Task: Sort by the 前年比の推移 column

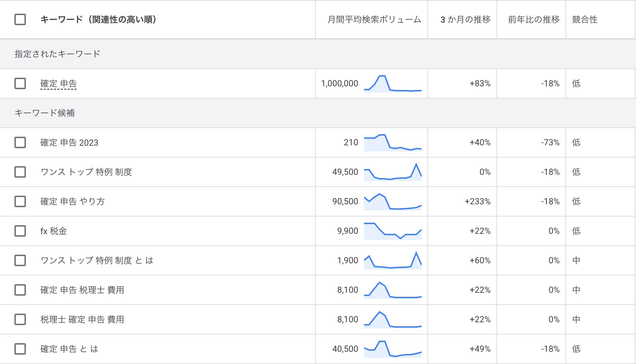Action: pos(533,21)
